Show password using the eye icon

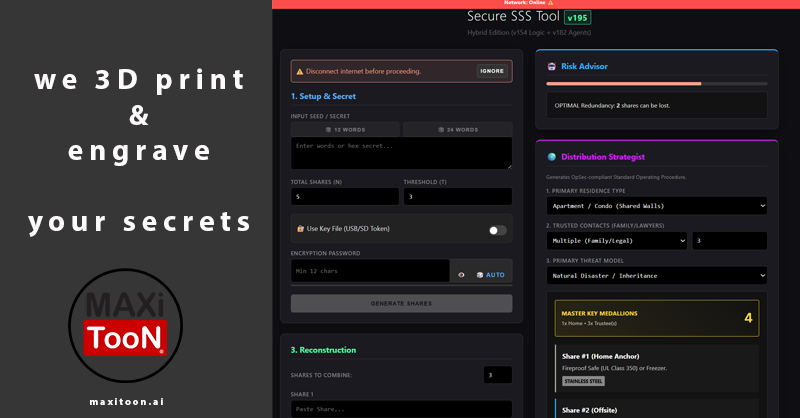pyautogui.click(x=461, y=274)
